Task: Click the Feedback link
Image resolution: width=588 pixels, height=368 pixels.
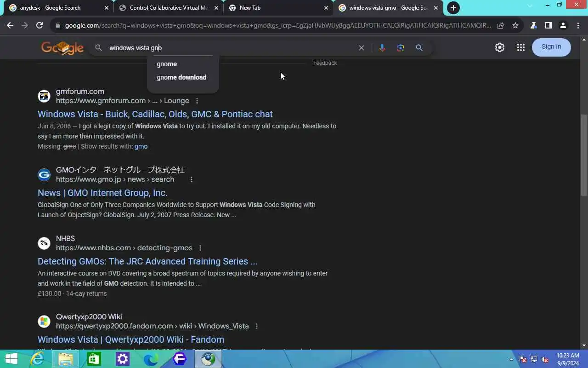Action: [325, 63]
